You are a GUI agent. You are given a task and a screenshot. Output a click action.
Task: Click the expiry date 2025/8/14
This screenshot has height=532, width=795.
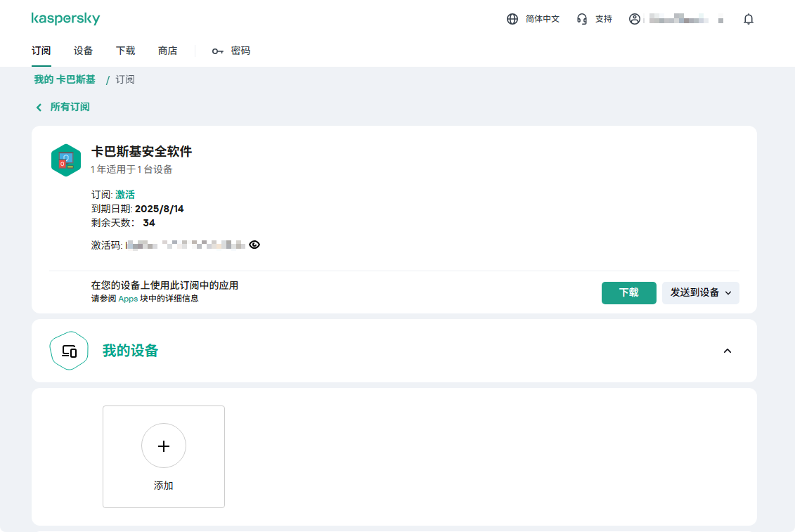pos(159,209)
